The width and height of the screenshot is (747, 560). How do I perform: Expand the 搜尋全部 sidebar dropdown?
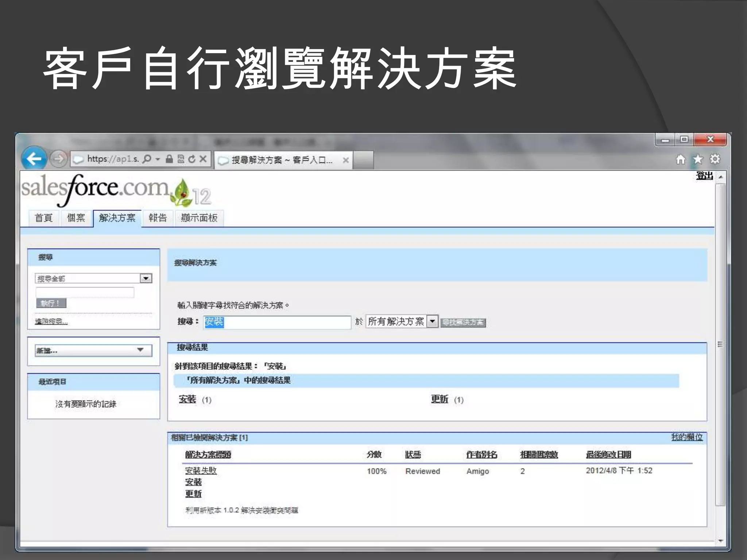coord(146,279)
